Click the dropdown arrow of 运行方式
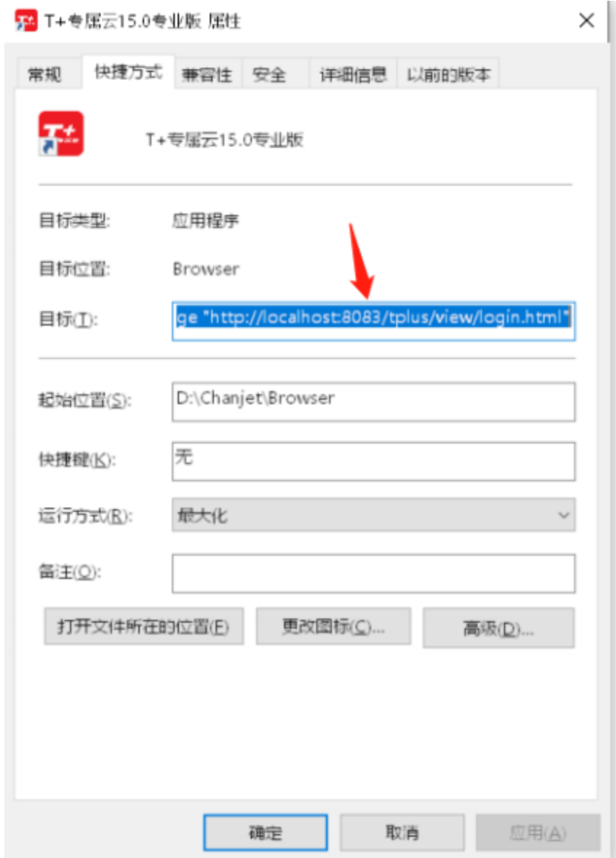 (x=564, y=515)
